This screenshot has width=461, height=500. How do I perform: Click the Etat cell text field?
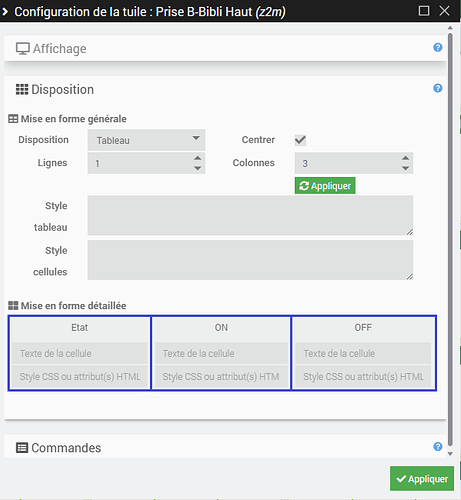(x=80, y=353)
